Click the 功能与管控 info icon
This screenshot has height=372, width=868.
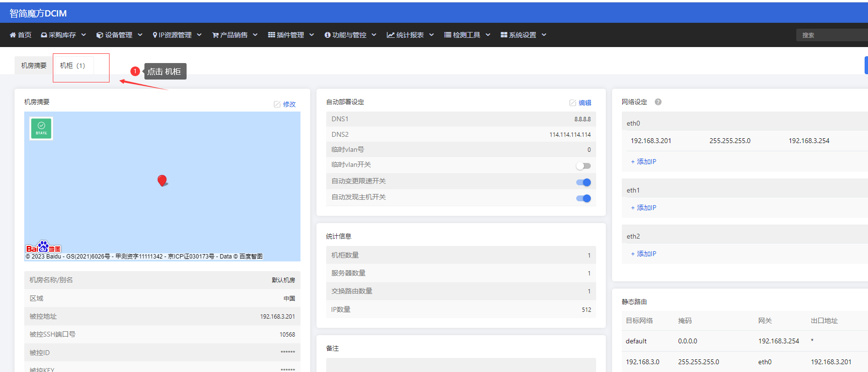[x=328, y=35]
